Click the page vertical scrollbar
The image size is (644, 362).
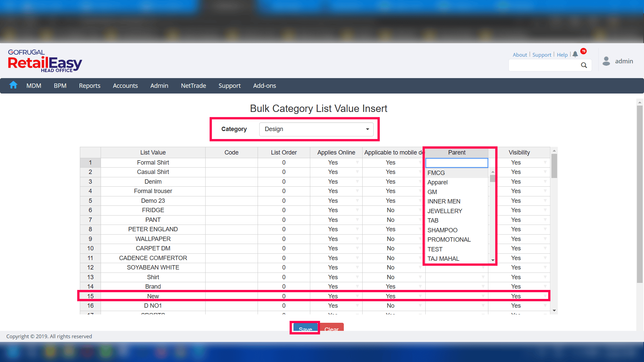pos(640,194)
